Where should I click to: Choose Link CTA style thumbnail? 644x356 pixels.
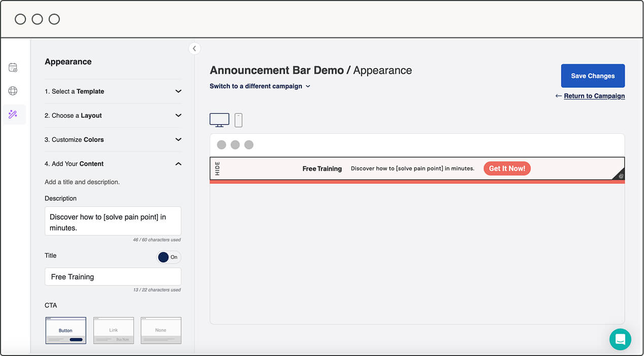[114, 331]
